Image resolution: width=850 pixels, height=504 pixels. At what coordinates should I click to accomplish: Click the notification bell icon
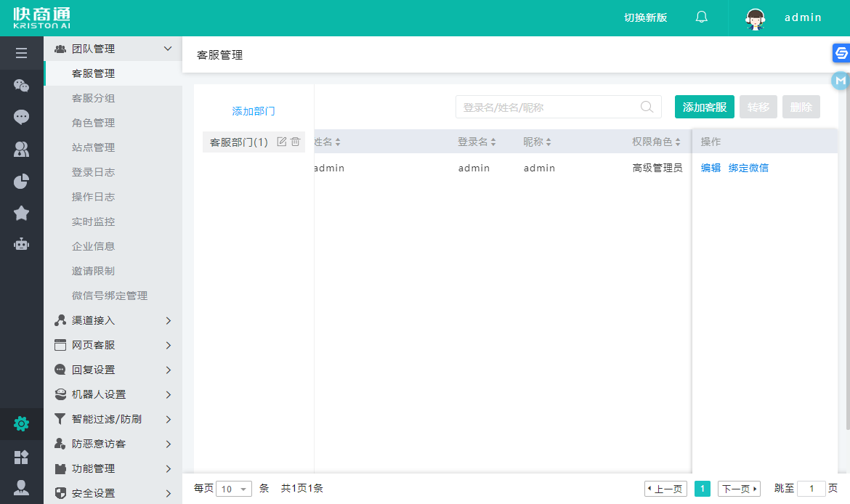click(x=701, y=17)
